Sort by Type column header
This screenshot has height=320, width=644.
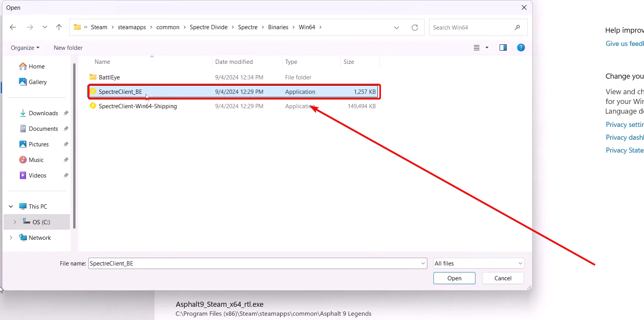(291, 62)
